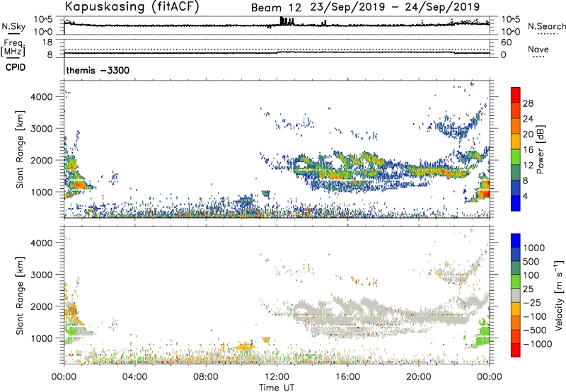Click the '1000' tick on velocity color bar
Viewport: 566px width, 392px height.
pyautogui.click(x=534, y=248)
